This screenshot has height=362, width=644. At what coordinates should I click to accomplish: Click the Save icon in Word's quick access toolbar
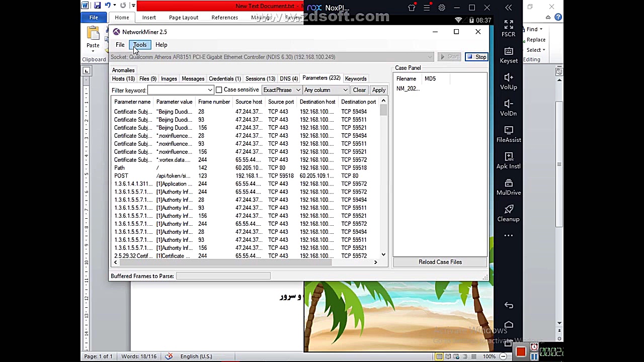coord(97,6)
